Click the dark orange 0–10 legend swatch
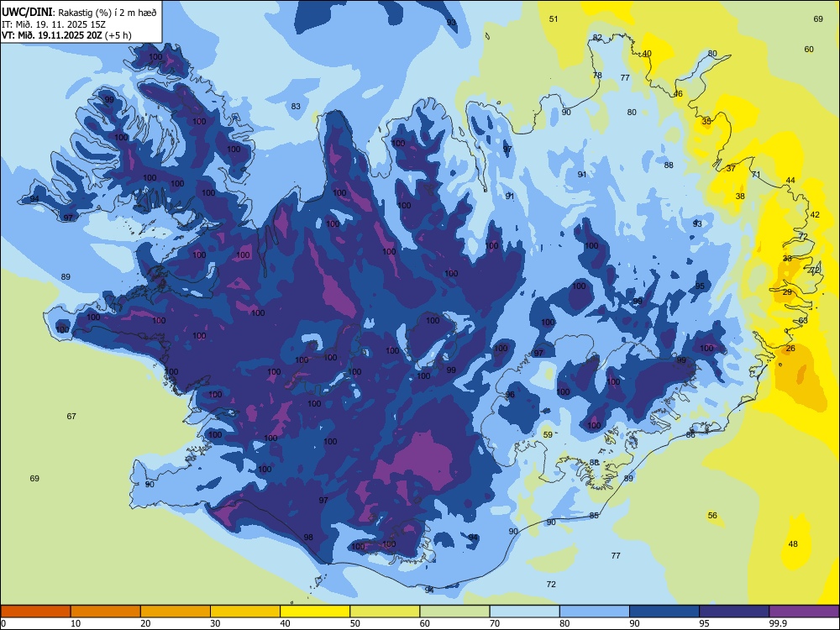Screen dimensions: 840x630 pyautogui.click(x=35, y=612)
